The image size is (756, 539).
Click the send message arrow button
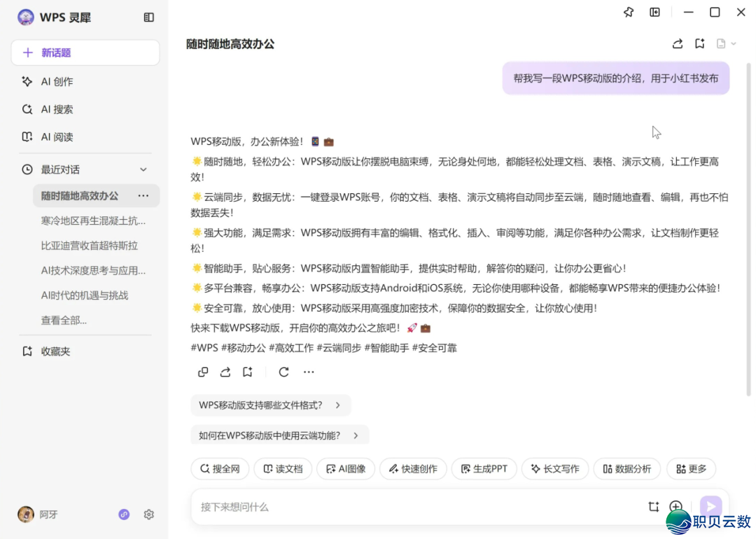click(710, 507)
